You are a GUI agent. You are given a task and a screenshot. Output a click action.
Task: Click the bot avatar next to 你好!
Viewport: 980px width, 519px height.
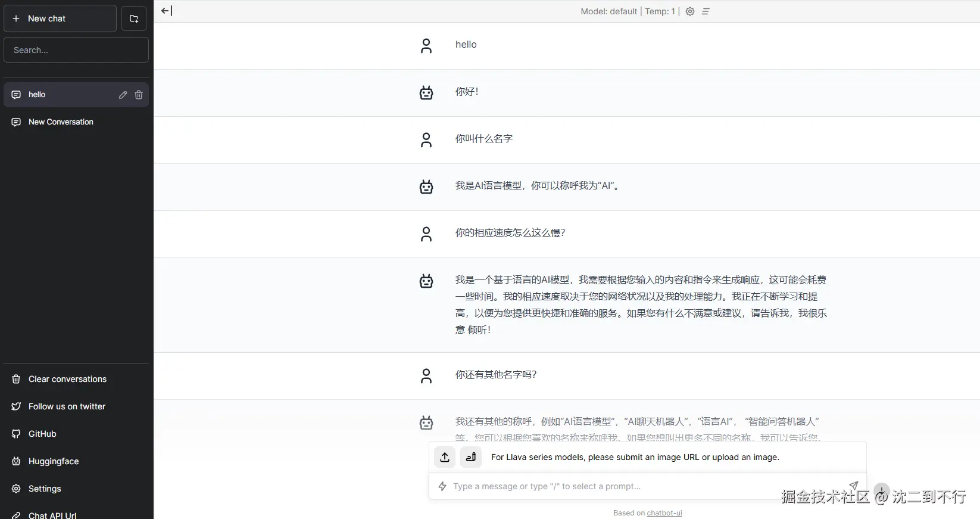pos(426,92)
